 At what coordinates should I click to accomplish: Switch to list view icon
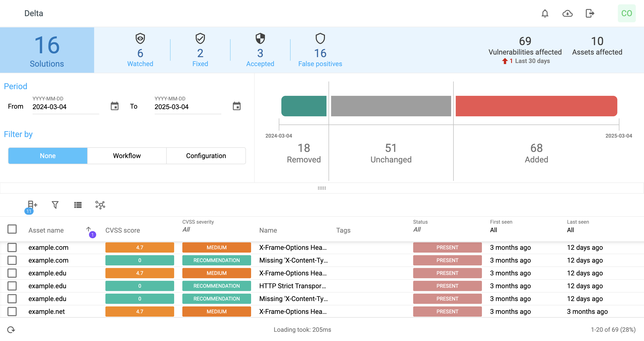coord(78,205)
